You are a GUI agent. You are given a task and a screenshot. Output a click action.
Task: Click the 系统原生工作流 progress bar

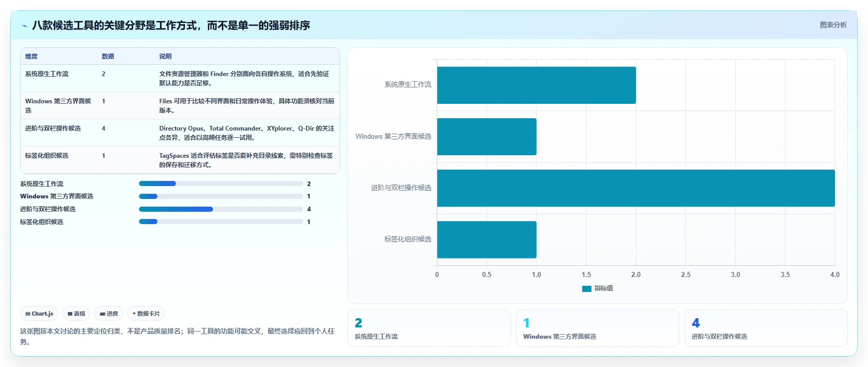[221, 183]
